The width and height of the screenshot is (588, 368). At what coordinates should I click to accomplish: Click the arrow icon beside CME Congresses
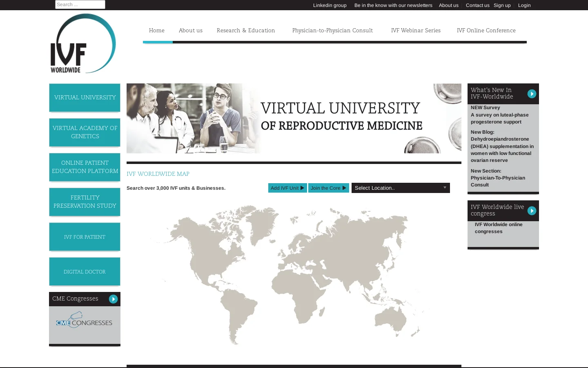(113, 299)
